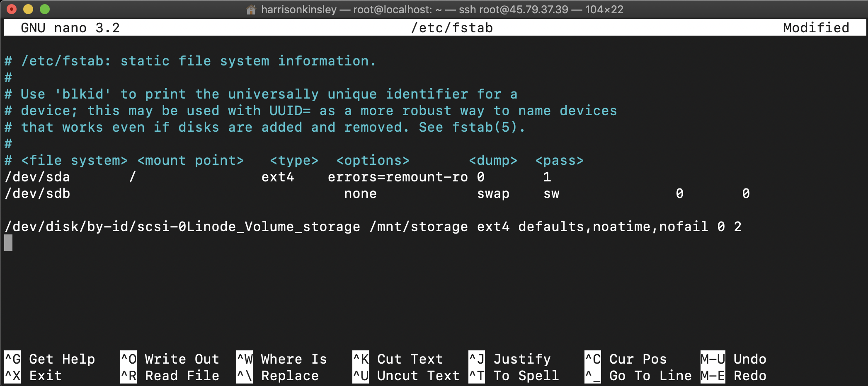Viewport: 868px width, 386px height.
Task: Click the ^C Cur Pos shortcut
Action: 626,359
